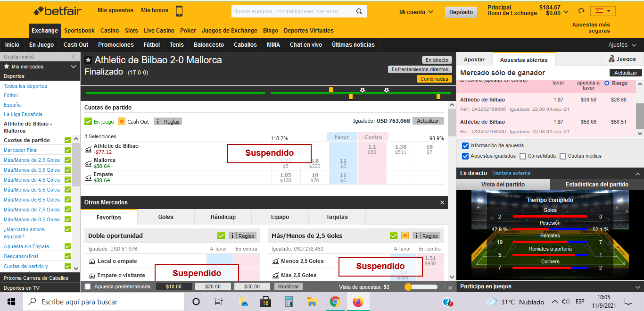
Task: Open the language flag dropdown
Action: [x=603, y=11]
